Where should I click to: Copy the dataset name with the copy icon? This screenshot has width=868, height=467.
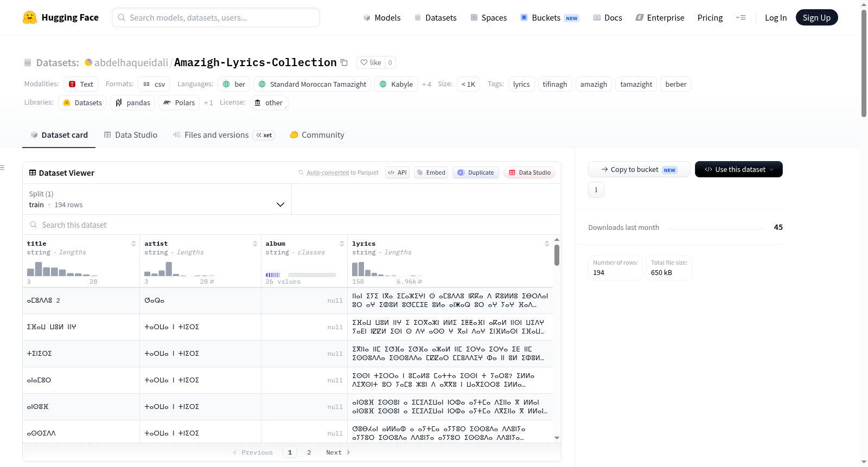click(x=344, y=62)
